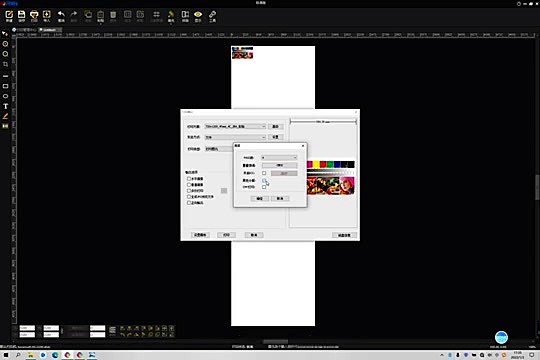The height and width of the screenshot is (360, 540).
Task: Select the Ellipse shape tool
Action: 5,96
